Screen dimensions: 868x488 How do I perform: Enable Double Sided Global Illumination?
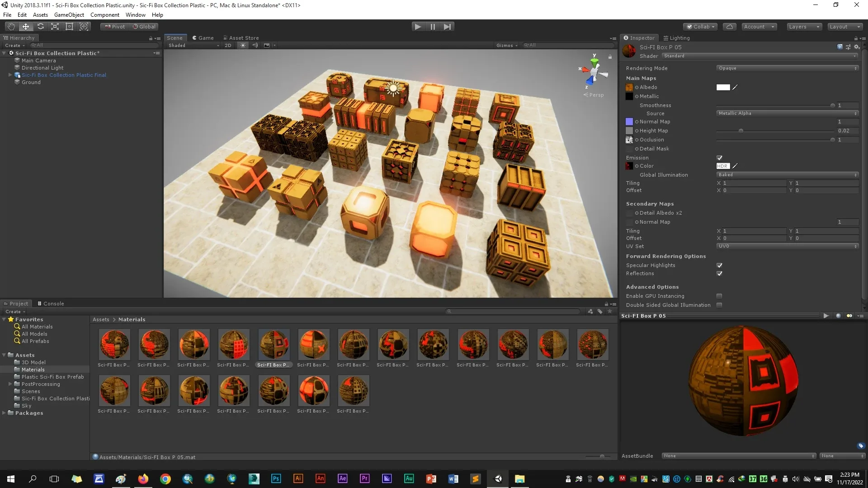[719, 305]
